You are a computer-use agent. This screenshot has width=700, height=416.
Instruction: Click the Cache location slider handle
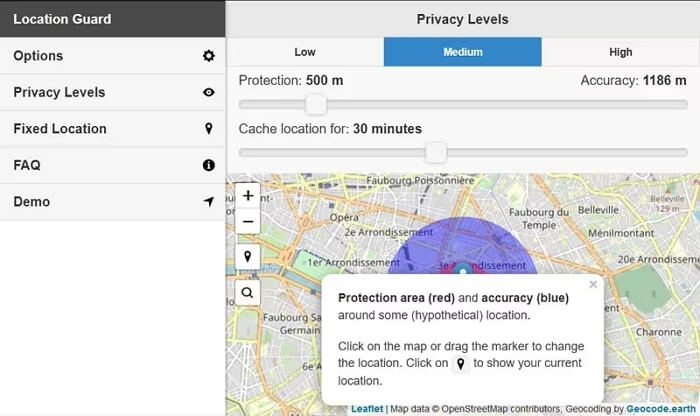436,153
